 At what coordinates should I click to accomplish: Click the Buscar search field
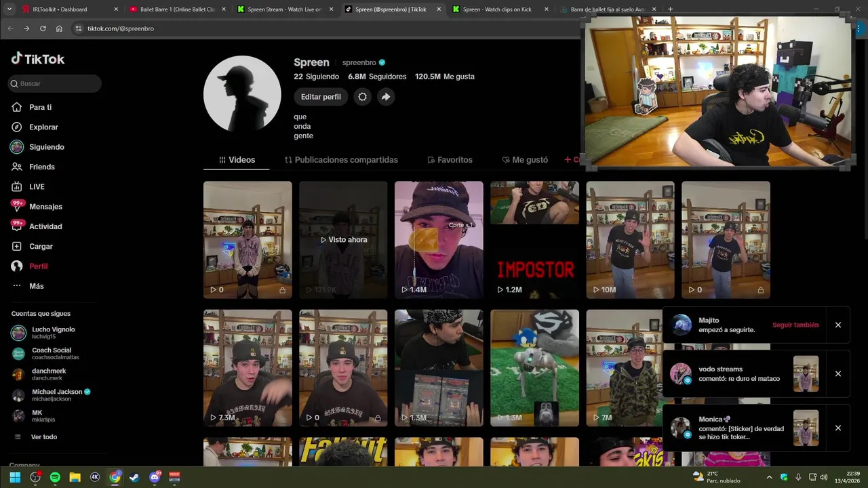pyautogui.click(x=55, y=83)
